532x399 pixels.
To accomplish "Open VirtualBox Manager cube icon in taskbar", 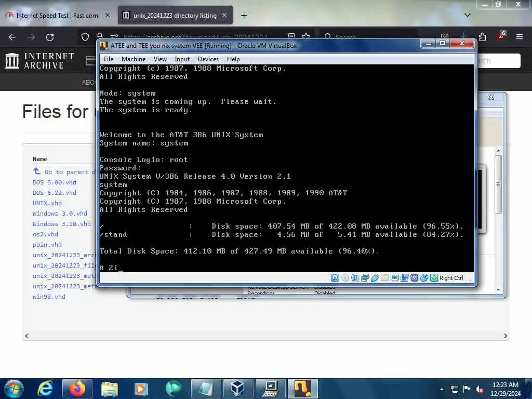I will tap(237, 389).
